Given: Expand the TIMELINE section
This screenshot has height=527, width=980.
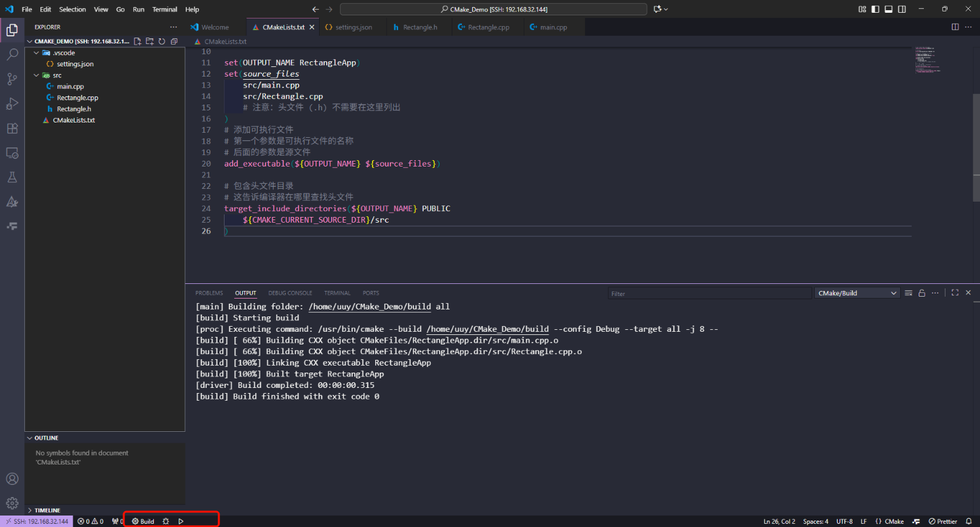Looking at the screenshot, I should click(47, 510).
